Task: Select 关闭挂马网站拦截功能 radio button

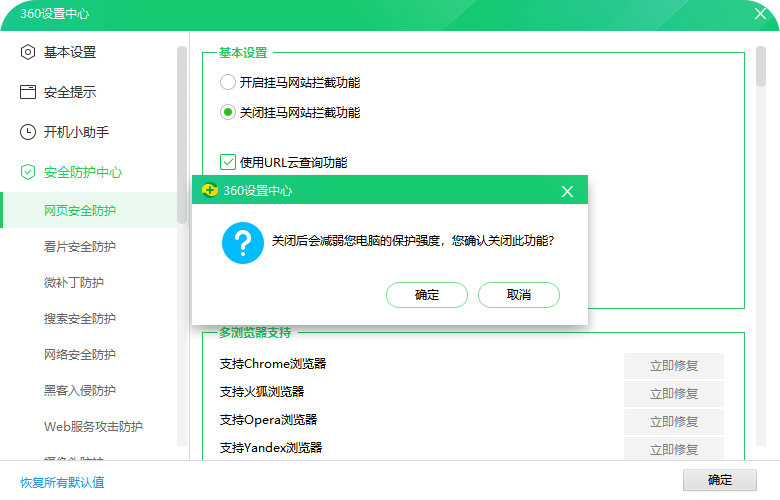Action: coord(228,112)
